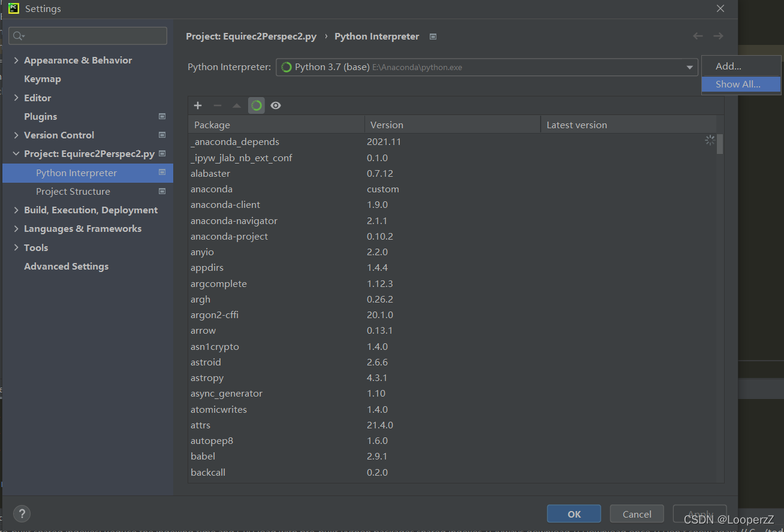Expand the Tools section
784x532 pixels.
pyautogui.click(x=16, y=247)
